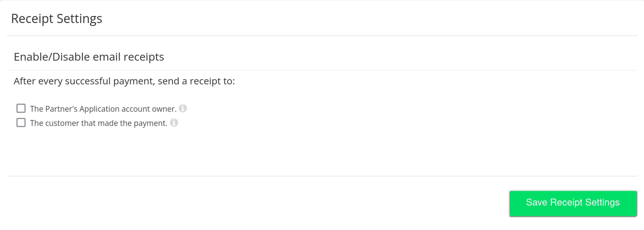Open info tooltip for Partner's Application account owner

pyautogui.click(x=183, y=108)
